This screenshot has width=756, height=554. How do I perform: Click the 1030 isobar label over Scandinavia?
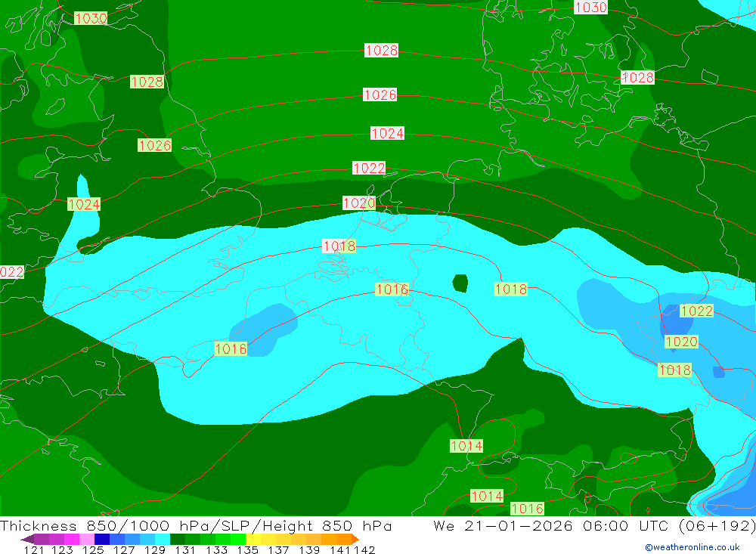coord(590,8)
